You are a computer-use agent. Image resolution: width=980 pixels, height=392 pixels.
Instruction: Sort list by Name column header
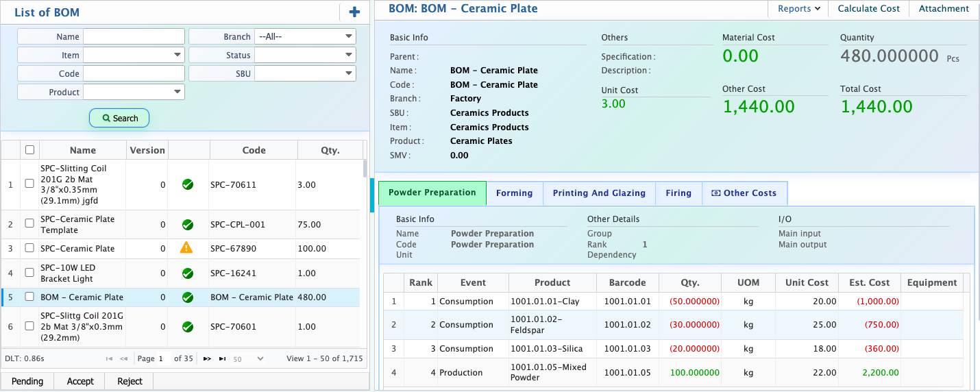click(x=83, y=150)
